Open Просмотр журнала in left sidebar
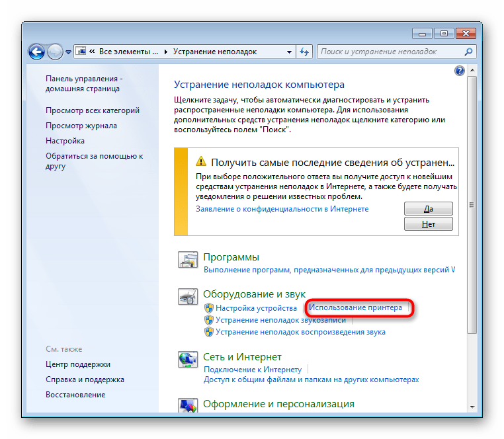504x439 pixels. tap(81, 126)
